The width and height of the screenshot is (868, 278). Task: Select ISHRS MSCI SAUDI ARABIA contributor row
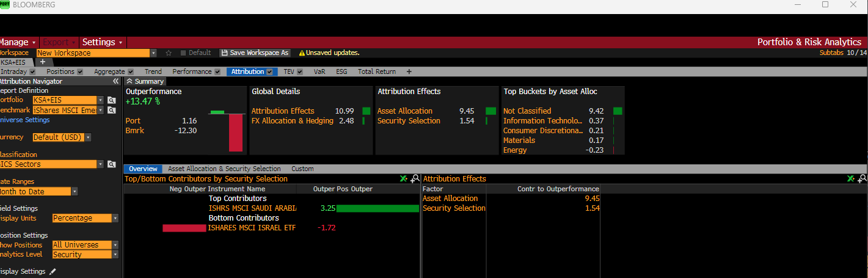coord(272,208)
